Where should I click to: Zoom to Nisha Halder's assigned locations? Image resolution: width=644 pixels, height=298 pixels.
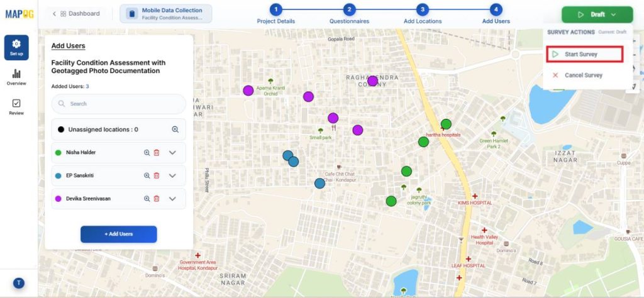(147, 152)
